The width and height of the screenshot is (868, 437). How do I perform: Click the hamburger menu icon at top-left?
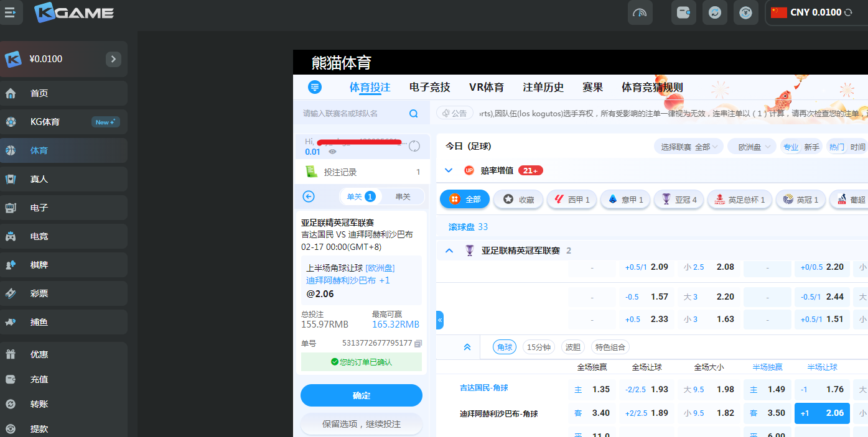point(10,12)
